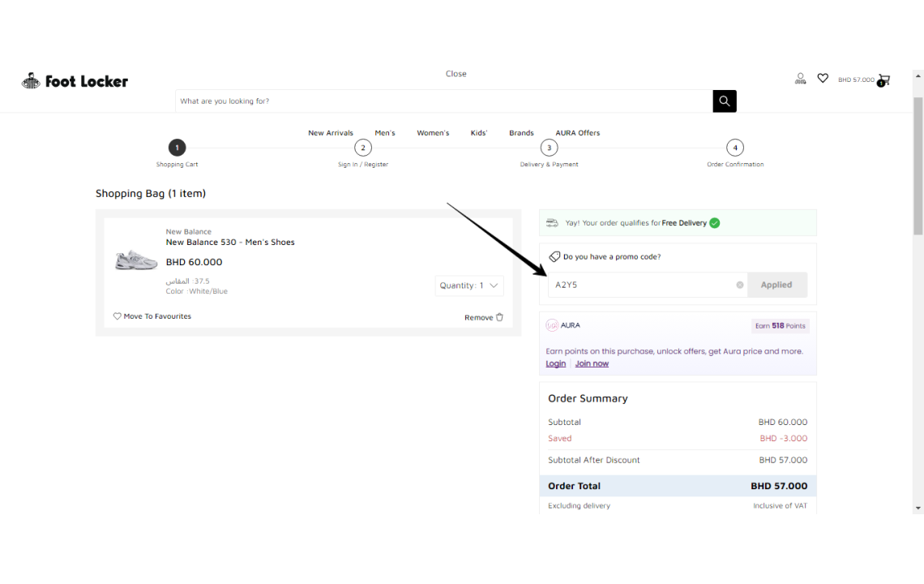Open the Men's menu

(x=385, y=133)
